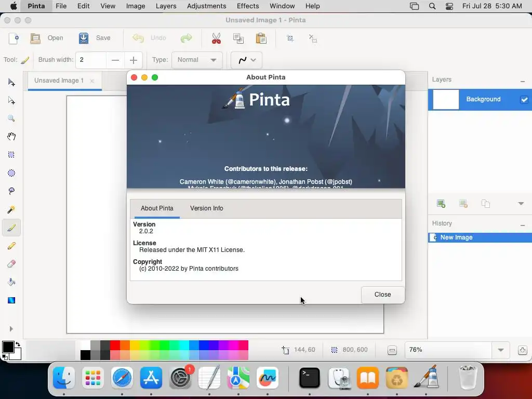
Task: Select the Pan hand tool
Action: click(11, 137)
